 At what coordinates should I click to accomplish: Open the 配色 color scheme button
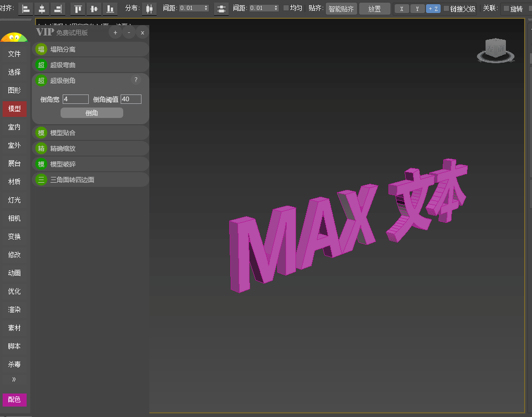(15, 399)
